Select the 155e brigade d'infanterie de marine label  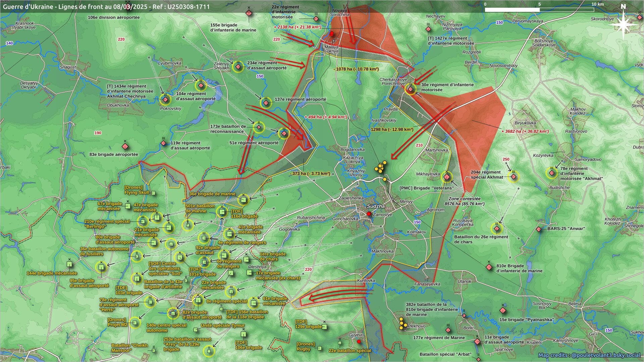(233, 27)
